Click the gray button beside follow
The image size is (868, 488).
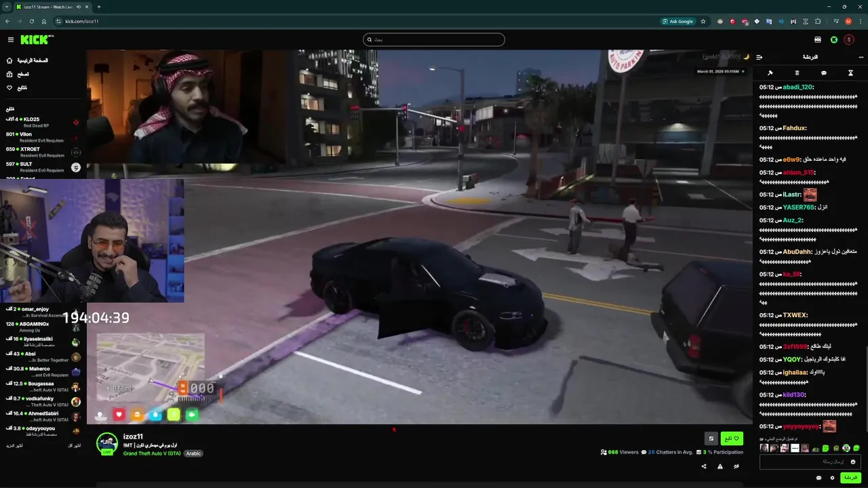(x=711, y=439)
